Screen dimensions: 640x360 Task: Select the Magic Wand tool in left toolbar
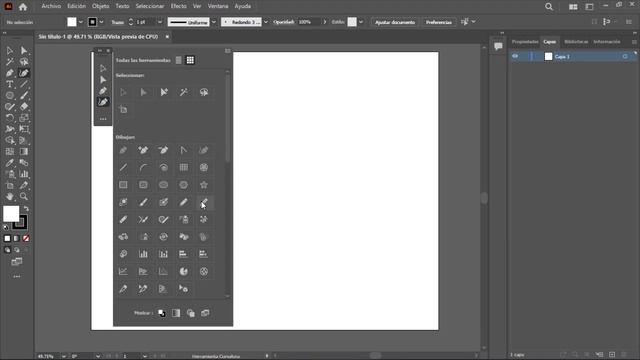coord(9,62)
